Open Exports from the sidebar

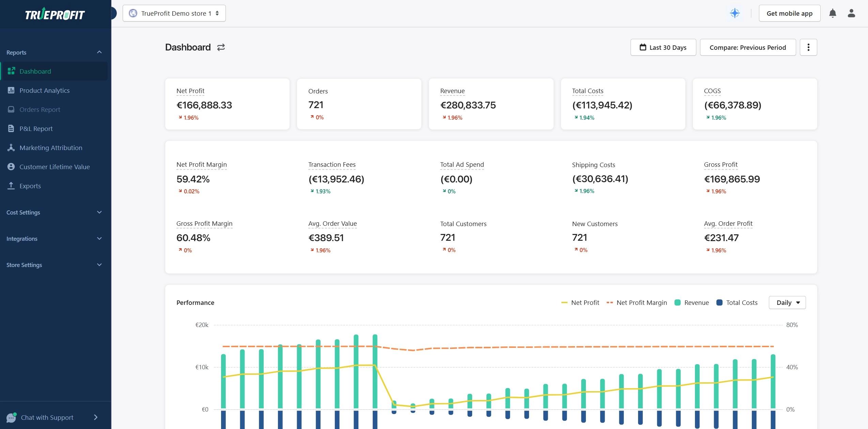click(30, 186)
